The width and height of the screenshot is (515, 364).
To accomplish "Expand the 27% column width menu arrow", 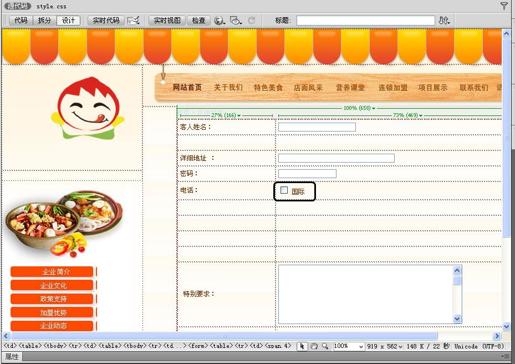I will (239, 116).
